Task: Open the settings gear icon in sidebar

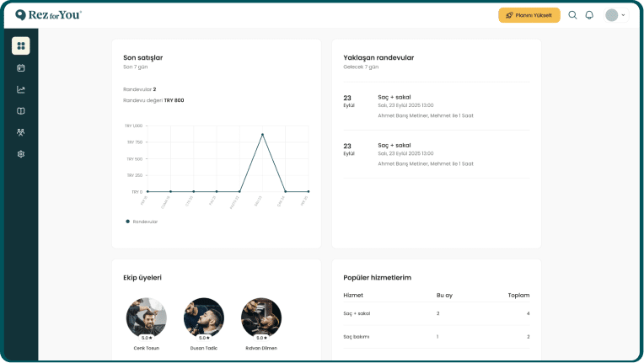Action: [21, 154]
